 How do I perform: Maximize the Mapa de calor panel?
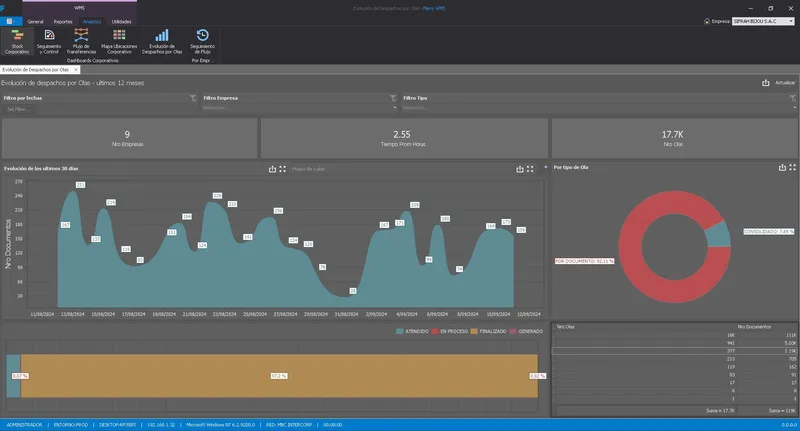point(530,169)
